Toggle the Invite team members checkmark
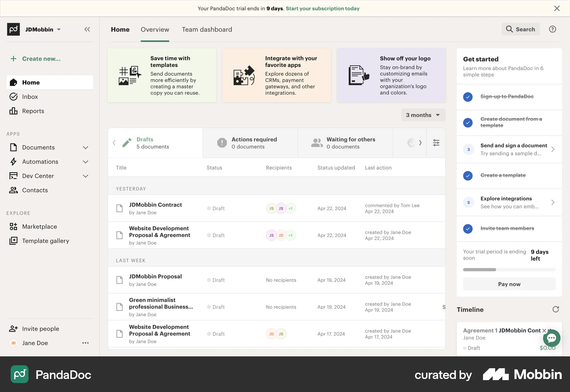 coord(468,229)
